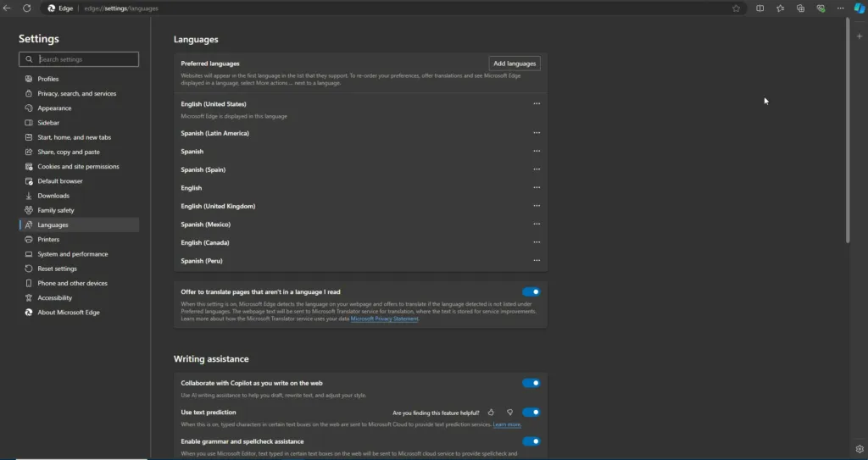The width and height of the screenshot is (868, 460).
Task: Toggle grammar and spellcheck assistance switch
Action: point(531,441)
